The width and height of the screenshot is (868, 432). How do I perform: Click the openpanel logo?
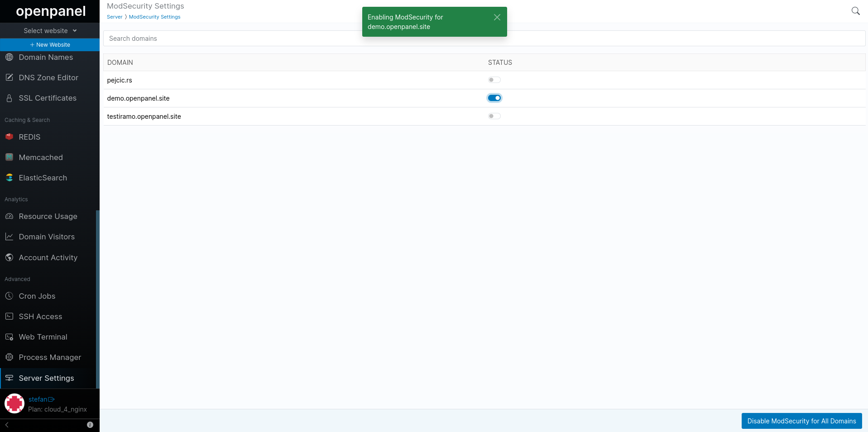pos(51,11)
